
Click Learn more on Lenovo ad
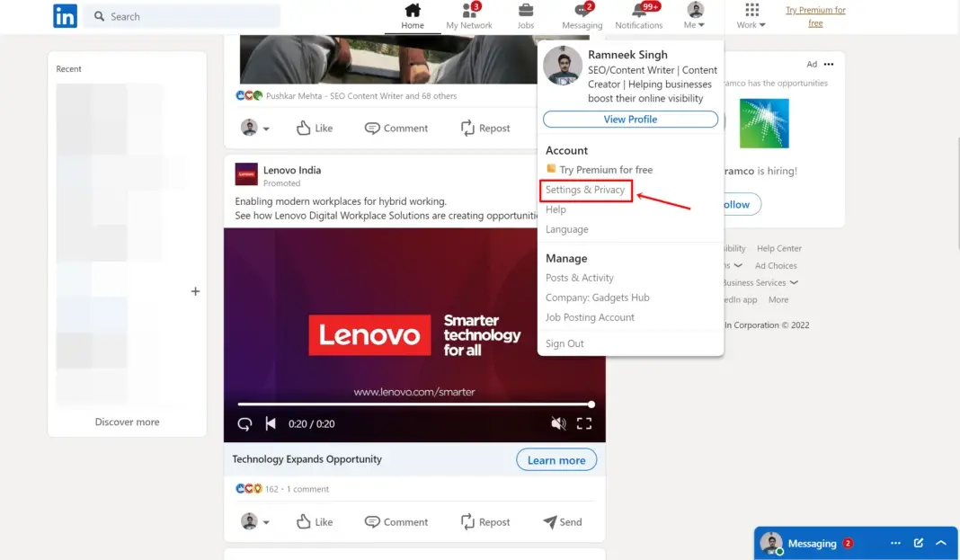556,460
